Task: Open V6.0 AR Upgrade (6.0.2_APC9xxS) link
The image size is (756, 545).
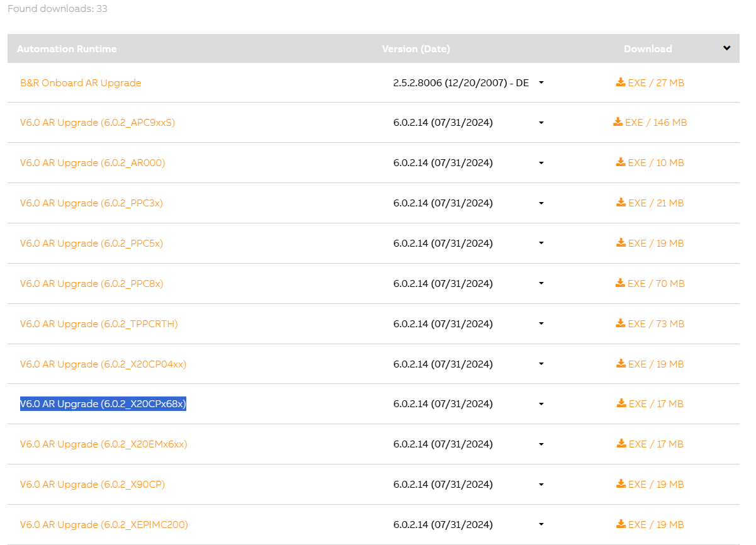Action: coord(98,122)
